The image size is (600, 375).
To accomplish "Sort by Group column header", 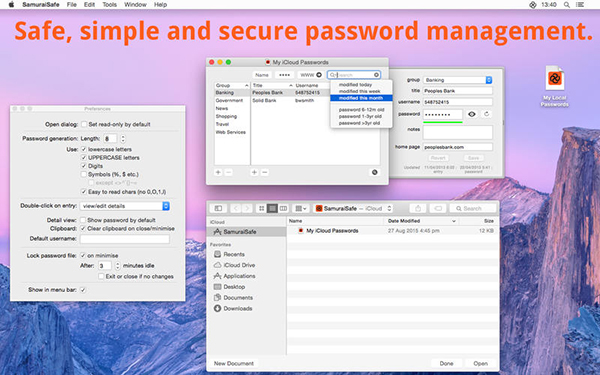I will (232, 85).
